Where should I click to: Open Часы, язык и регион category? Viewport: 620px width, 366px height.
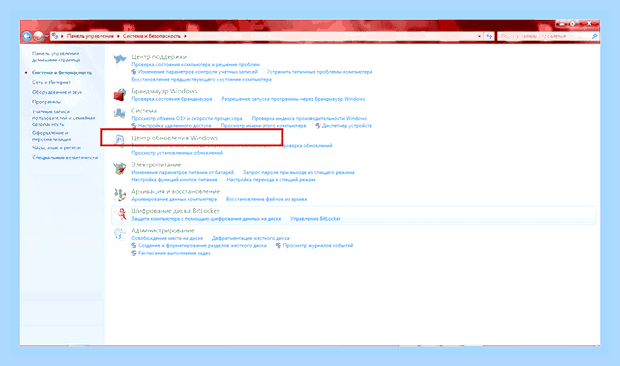[56, 147]
